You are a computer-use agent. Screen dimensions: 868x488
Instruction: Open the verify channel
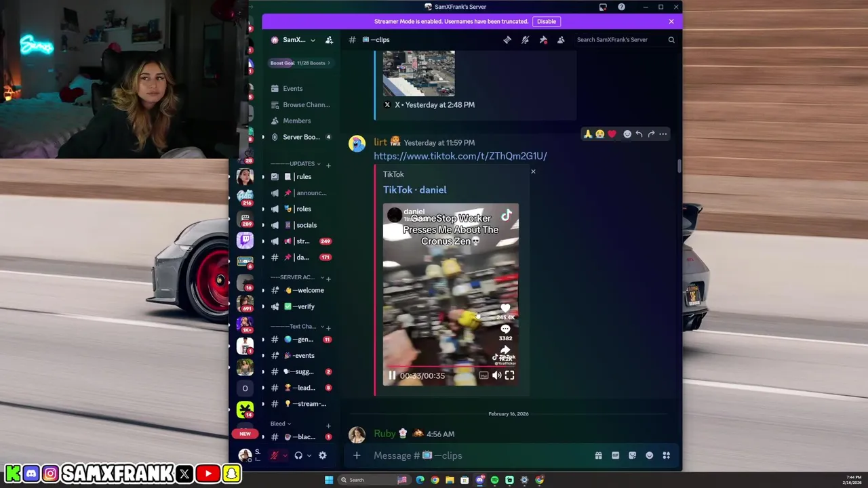coord(300,306)
